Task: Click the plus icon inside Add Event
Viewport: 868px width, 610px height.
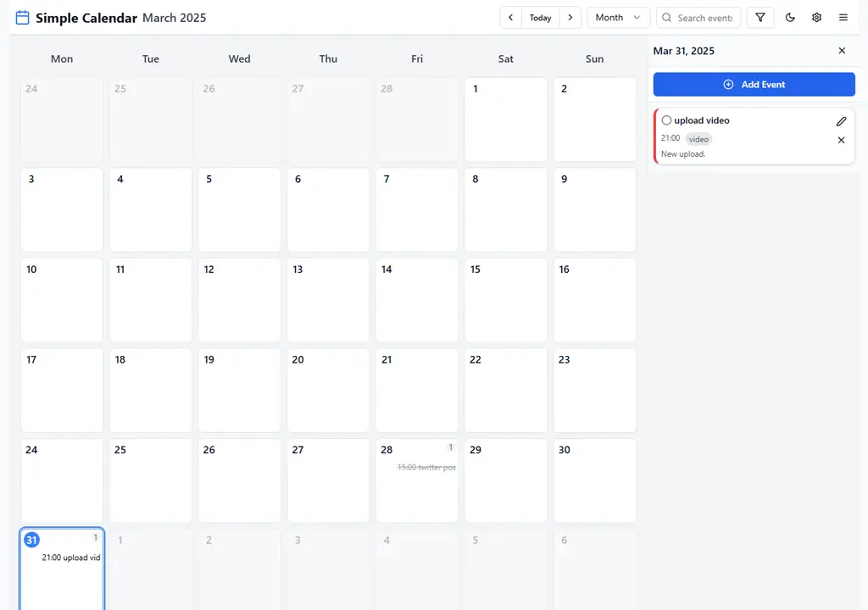Action: point(728,84)
